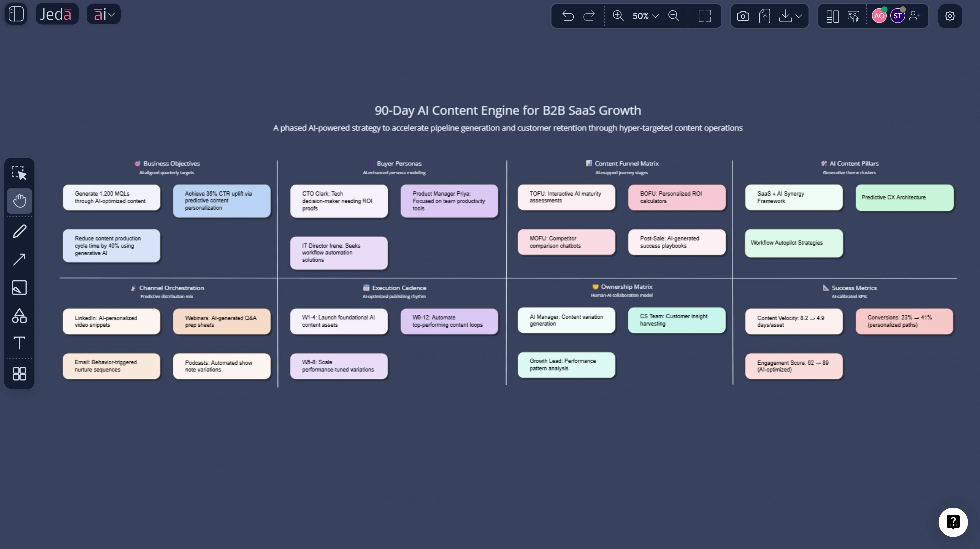The height and width of the screenshot is (549, 980).
Task: Open the image insert tool
Action: pos(19,288)
